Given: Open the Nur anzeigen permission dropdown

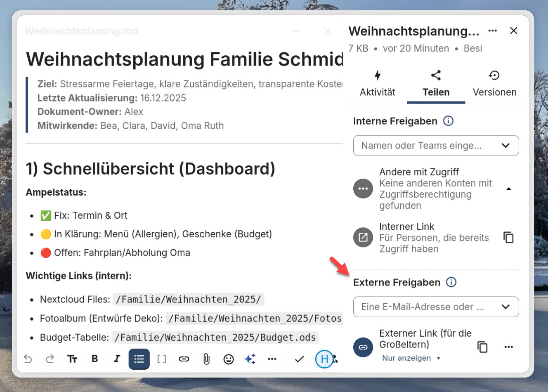Looking at the screenshot, I should pyautogui.click(x=411, y=358).
